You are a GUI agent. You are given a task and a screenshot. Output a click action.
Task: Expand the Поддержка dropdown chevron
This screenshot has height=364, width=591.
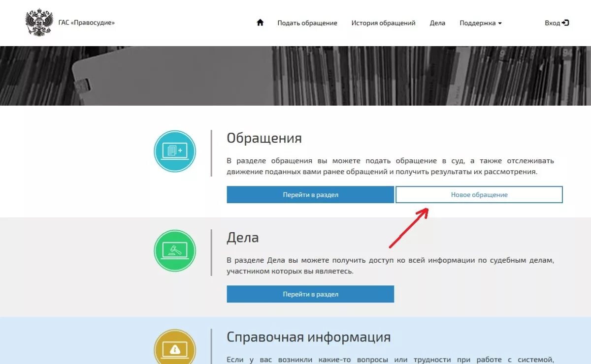pyautogui.click(x=500, y=23)
